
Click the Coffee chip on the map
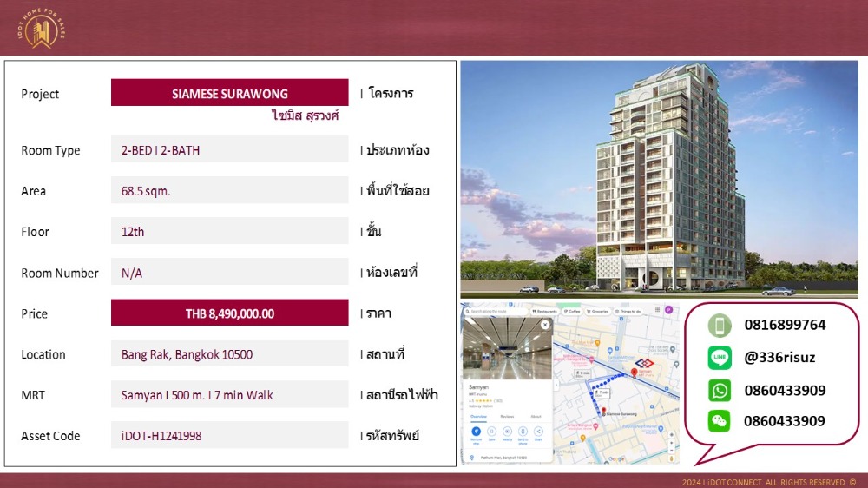[572, 312]
